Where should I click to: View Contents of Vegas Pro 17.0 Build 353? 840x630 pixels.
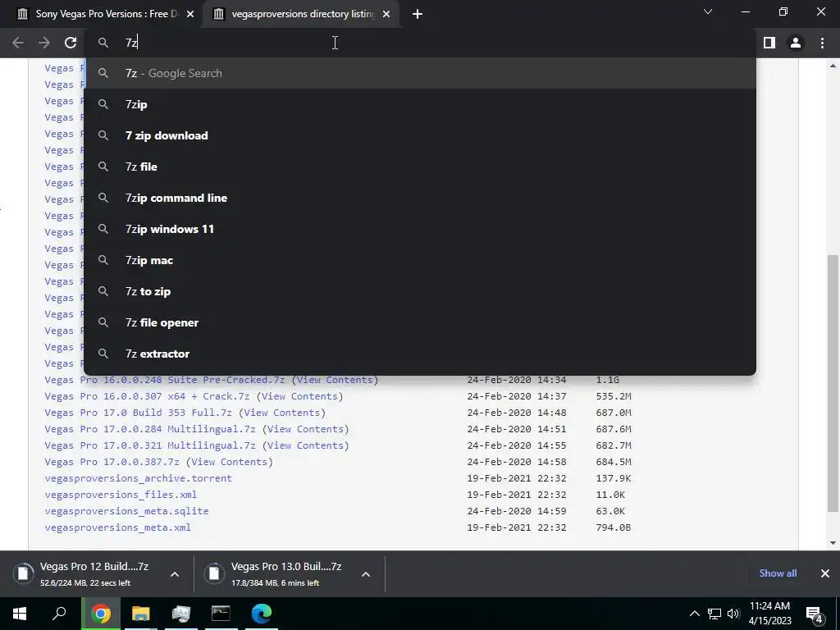[282, 413]
